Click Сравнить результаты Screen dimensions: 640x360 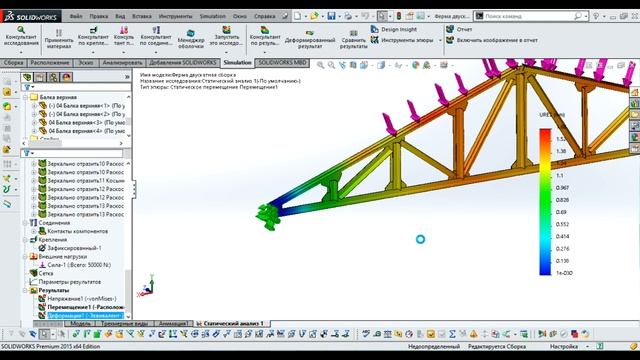(x=353, y=39)
